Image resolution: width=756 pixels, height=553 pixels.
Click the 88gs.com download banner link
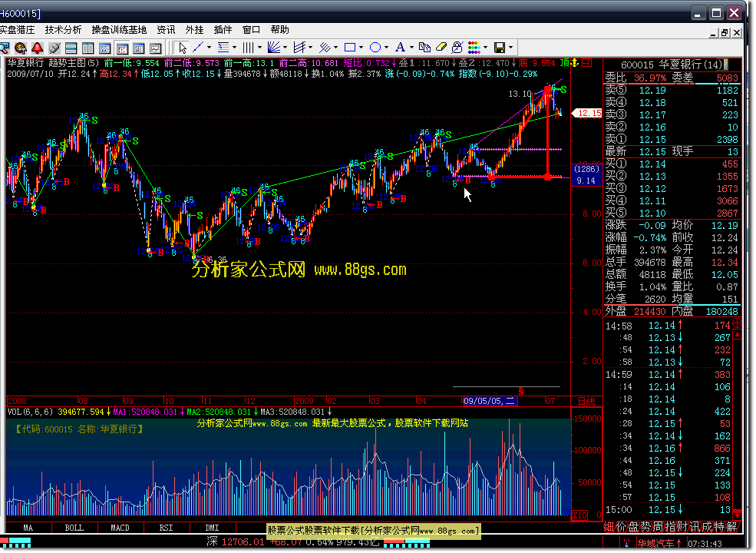click(x=373, y=531)
